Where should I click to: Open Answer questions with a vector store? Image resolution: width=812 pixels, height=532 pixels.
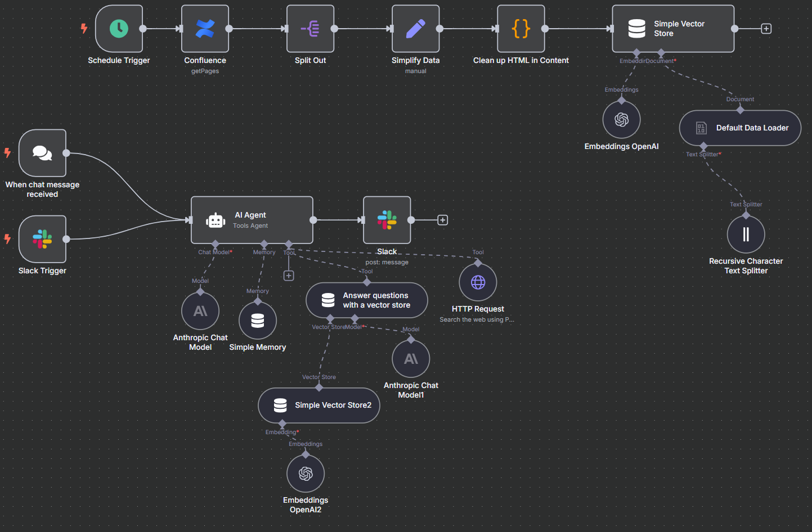(367, 300)
